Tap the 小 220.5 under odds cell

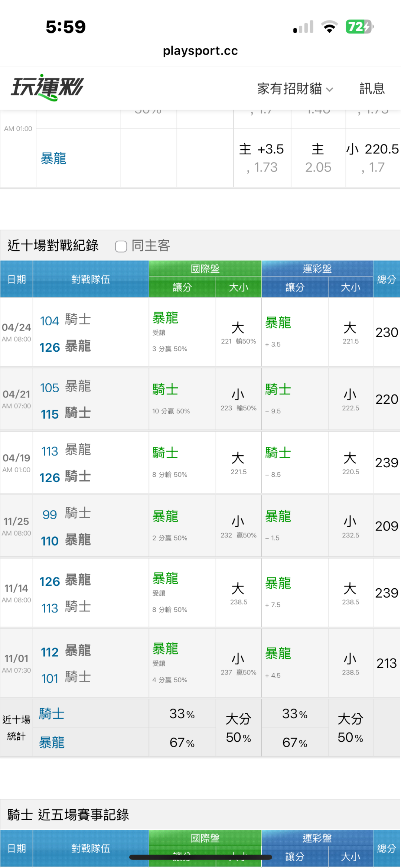tap(372, 158)
